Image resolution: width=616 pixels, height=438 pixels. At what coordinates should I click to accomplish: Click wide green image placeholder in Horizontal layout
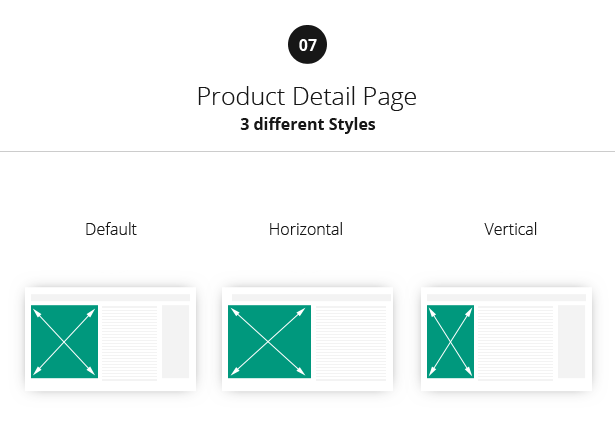[x=269, y=342]
